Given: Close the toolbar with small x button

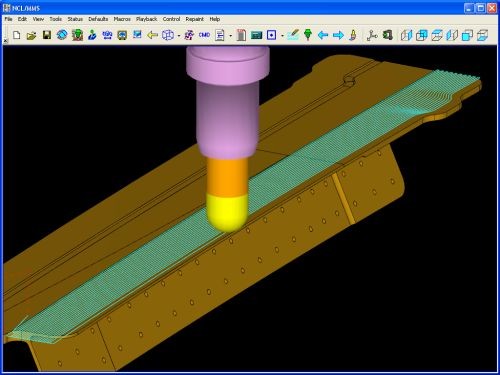Looking at the screenshot, I should tap(5, 41).
